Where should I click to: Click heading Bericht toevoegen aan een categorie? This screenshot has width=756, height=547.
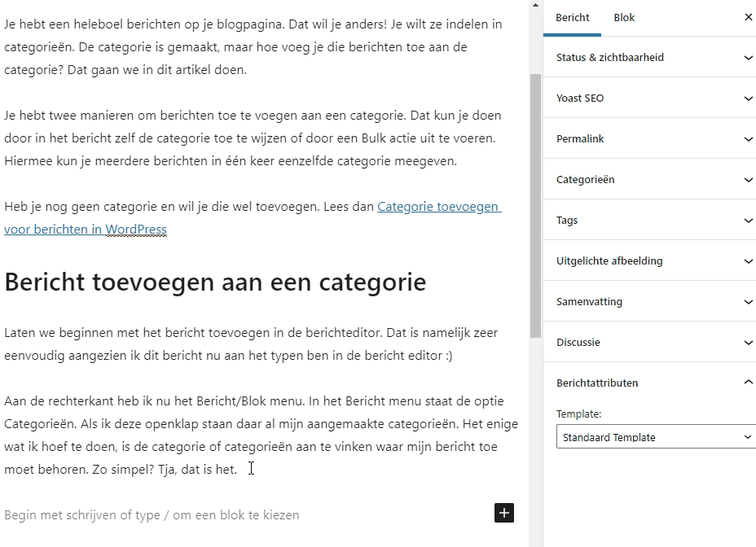(x=215, y=282)
